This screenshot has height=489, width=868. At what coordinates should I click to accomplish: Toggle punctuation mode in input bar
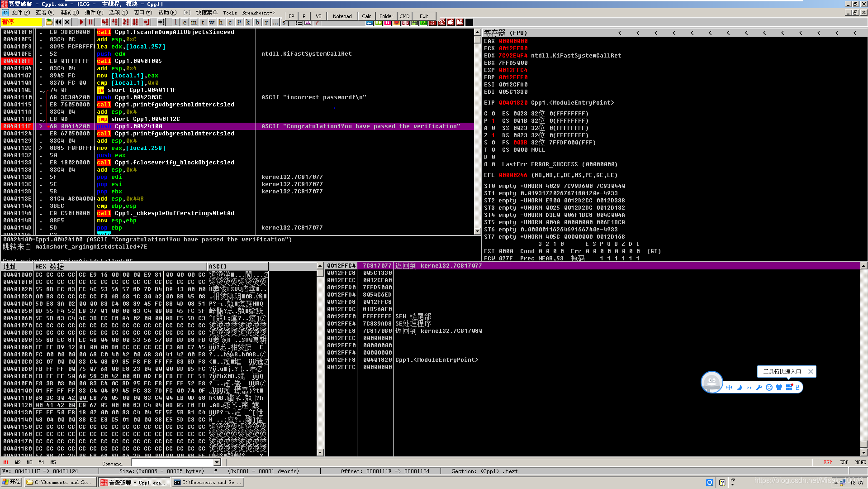pos(749,387)
